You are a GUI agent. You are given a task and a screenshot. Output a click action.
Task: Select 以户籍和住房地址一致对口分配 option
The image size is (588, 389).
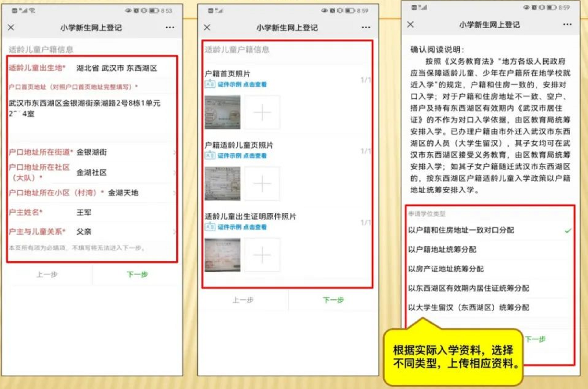coord(489,230)
